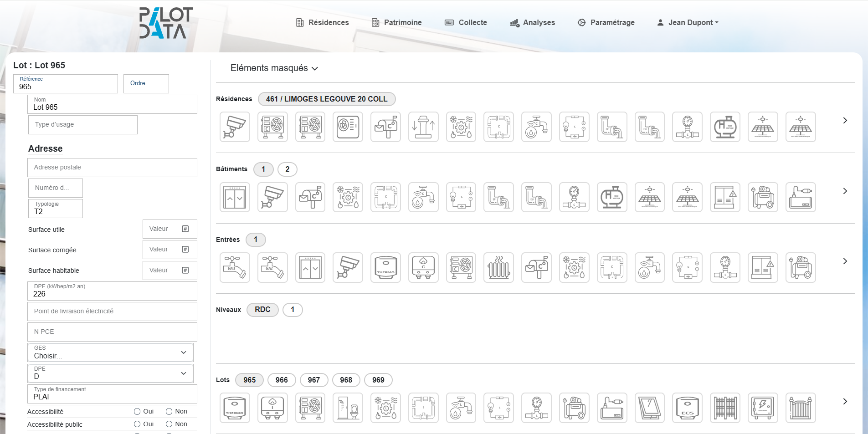Open the Jean Dupont user menu
The image size is (868, 434).
pyautogui.click(x=688, y=23)
